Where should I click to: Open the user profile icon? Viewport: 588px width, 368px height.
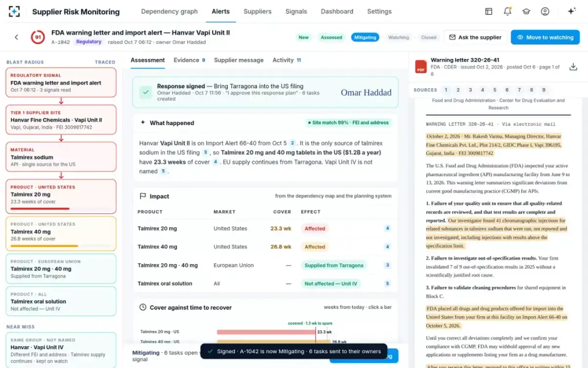(x=545, y=11)
